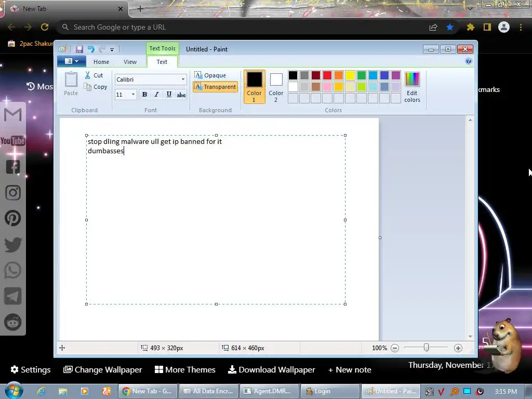Select Color 2 background button
Image resolution: width=532 pixels, height=399 pixels.
pyautogui.click(x=276, y=87)
